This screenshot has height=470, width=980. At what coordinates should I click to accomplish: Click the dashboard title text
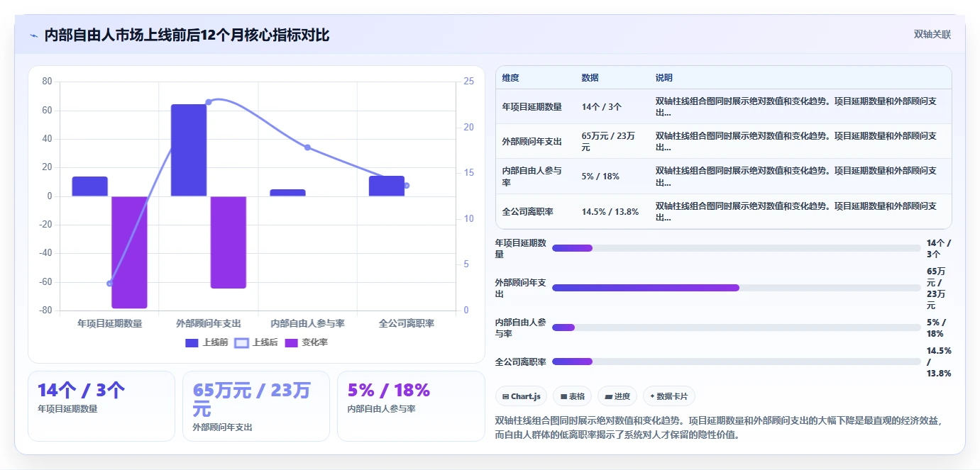tap(187, 35)
